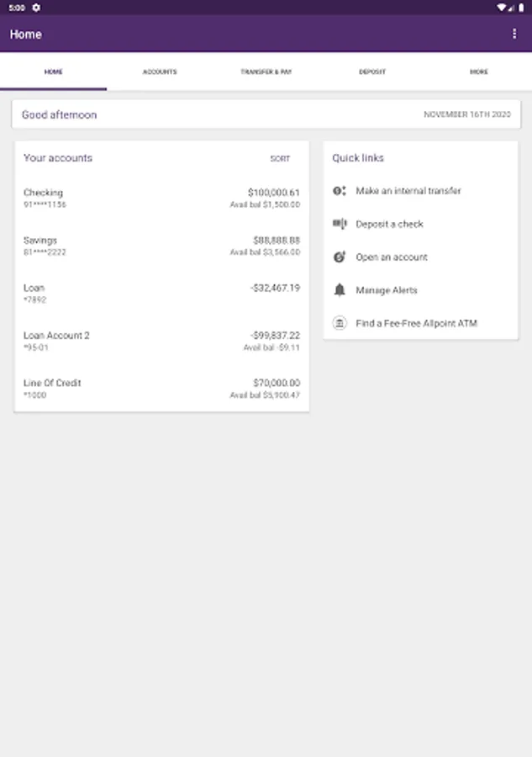
Task: Open the More tab
Action: (478, 72)
